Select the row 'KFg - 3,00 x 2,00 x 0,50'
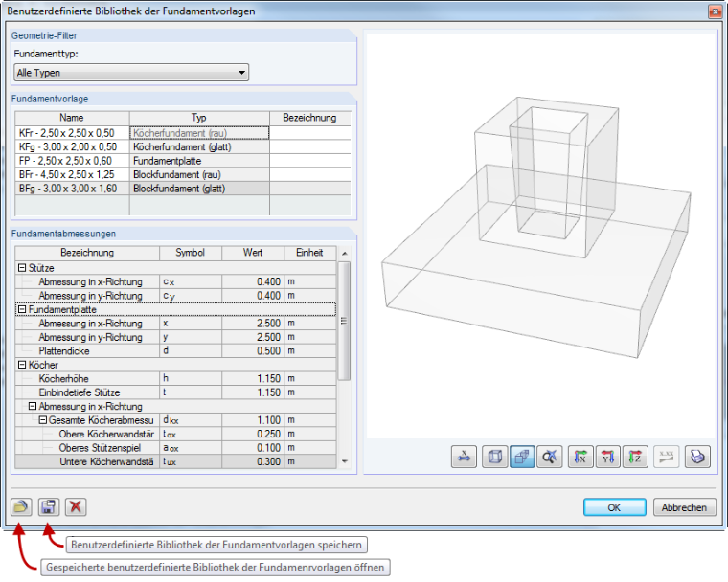 72,147
